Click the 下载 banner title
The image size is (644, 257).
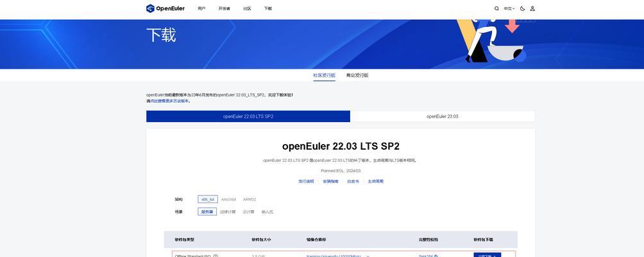pyautogui.click(x=161, y=35)
